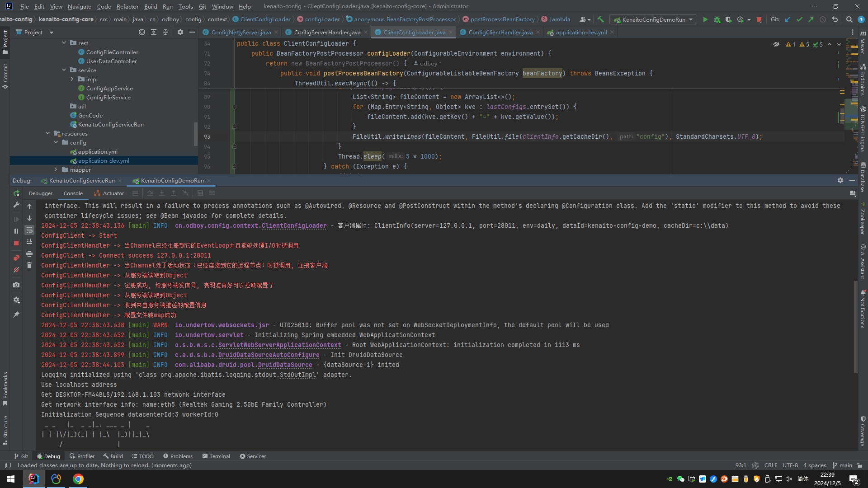Open Search Everywhere magnifier icon
868x488 pixels.
pyautogui.click(x=849, y=19)
